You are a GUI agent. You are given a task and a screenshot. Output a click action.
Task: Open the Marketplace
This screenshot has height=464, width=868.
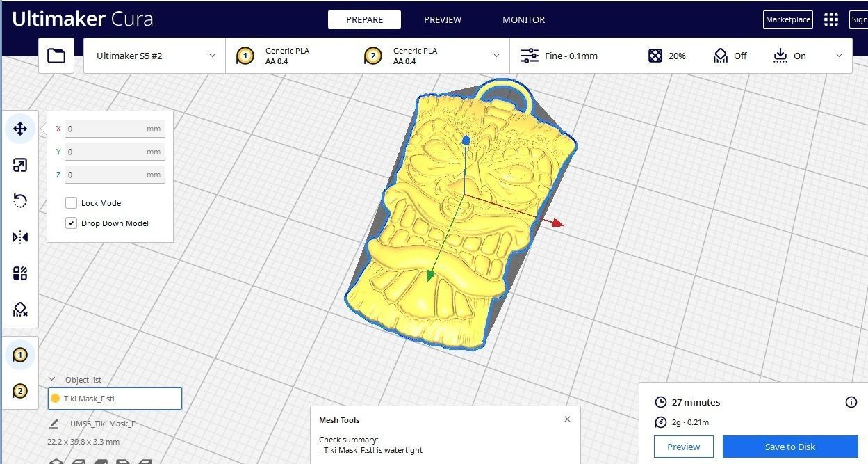click(x=787, y=19)
